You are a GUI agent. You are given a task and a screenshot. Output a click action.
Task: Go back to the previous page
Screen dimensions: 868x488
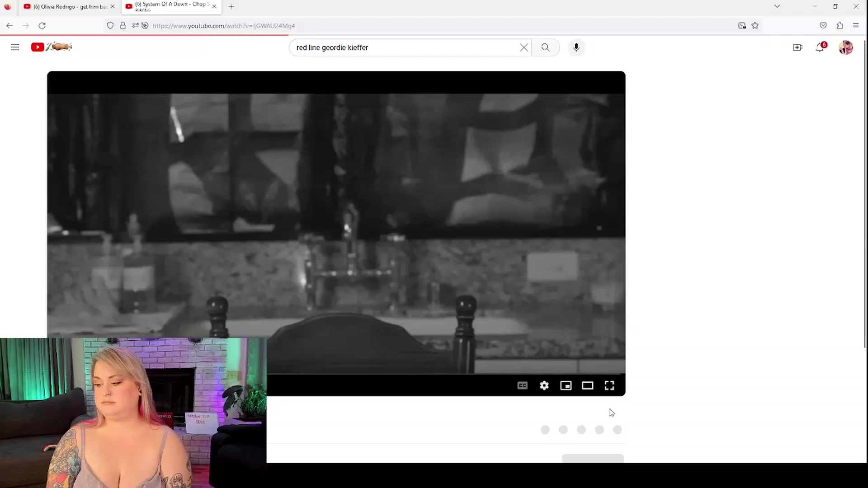(9, 26)
